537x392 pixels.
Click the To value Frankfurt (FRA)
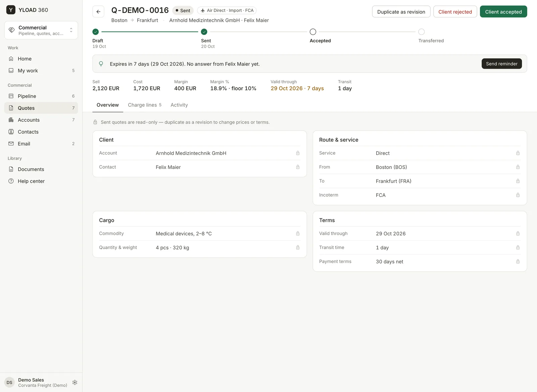click(x=394, y=181)
